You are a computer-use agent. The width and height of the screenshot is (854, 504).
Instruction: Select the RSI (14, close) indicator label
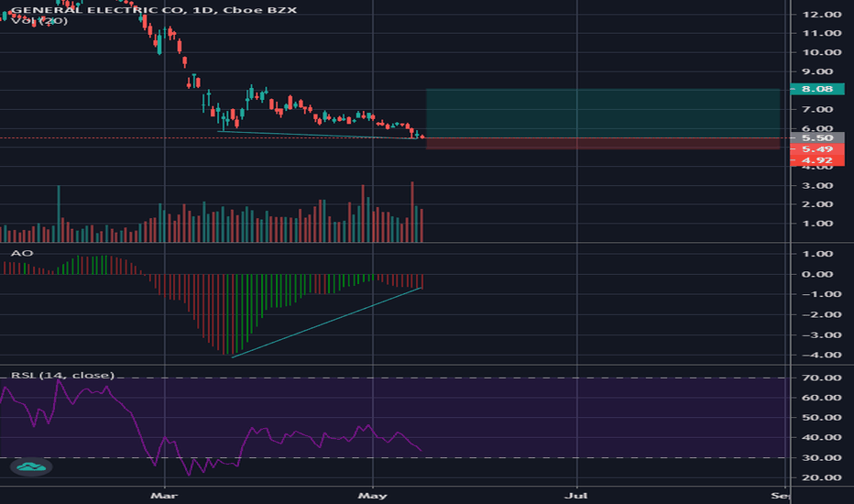(x=62, y=375)
